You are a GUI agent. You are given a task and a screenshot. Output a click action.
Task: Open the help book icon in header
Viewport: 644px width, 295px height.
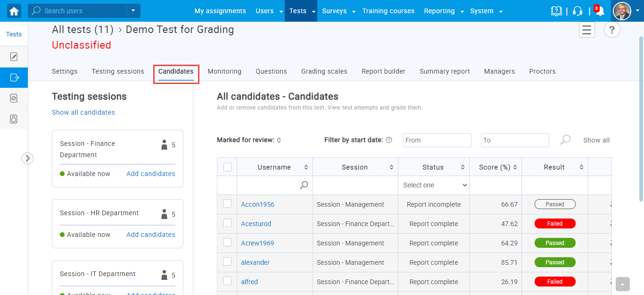click(556, 11)
